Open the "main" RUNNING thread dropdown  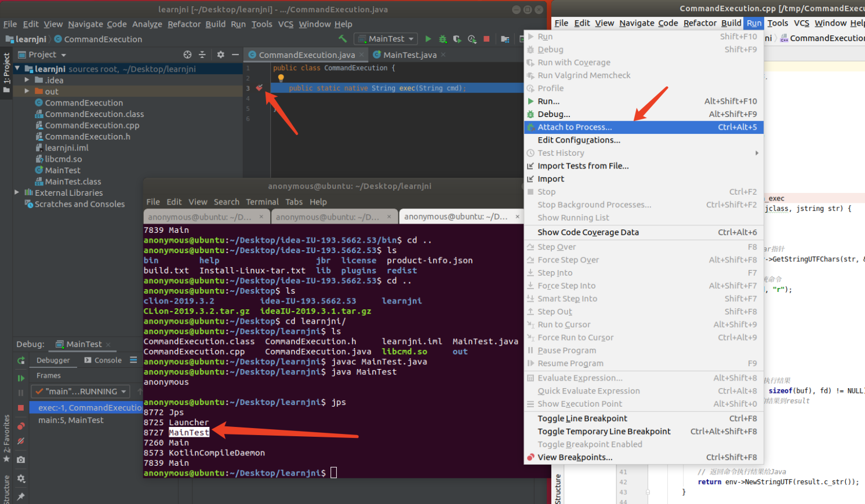pos(81,392)
